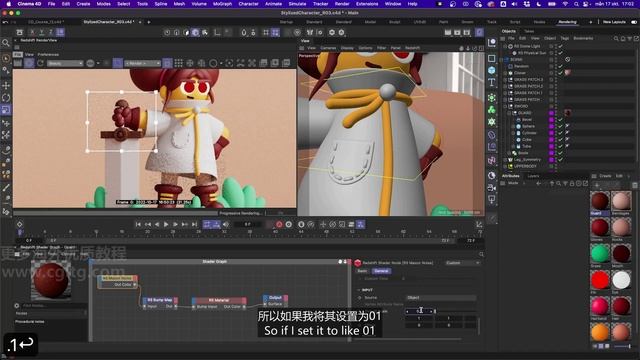Toggle the X axis lock icon
Screen dimensions: 640x360
point(32,32)
